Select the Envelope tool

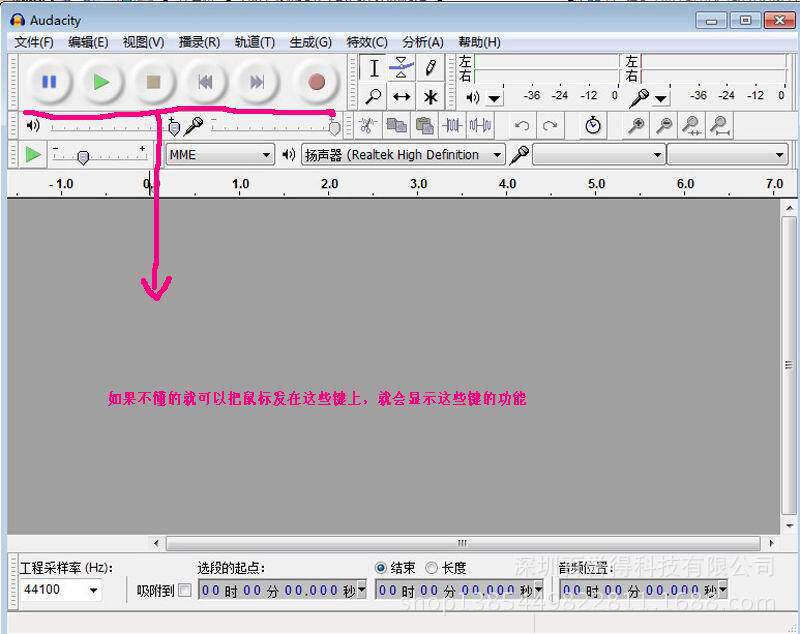tap(402, 68)
